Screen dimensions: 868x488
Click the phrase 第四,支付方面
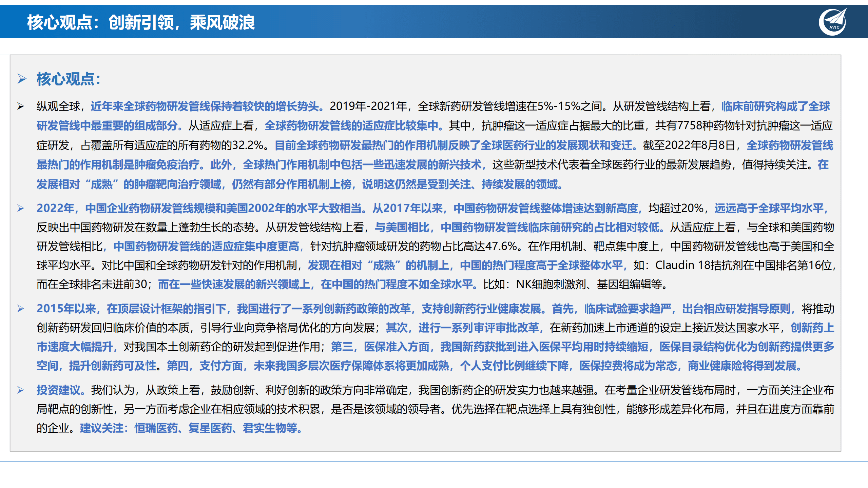click(x=205, y=366)
